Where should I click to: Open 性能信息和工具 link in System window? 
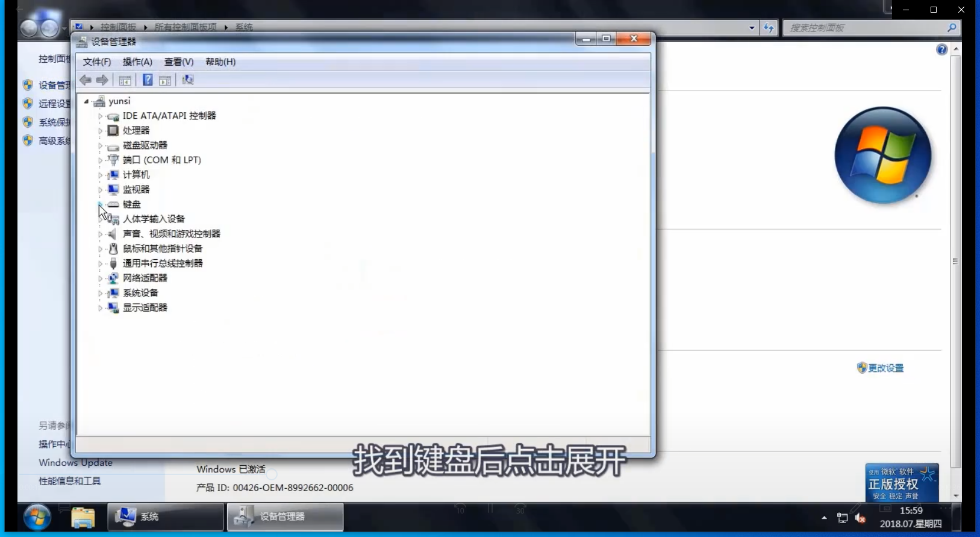(x=70, y=481)
